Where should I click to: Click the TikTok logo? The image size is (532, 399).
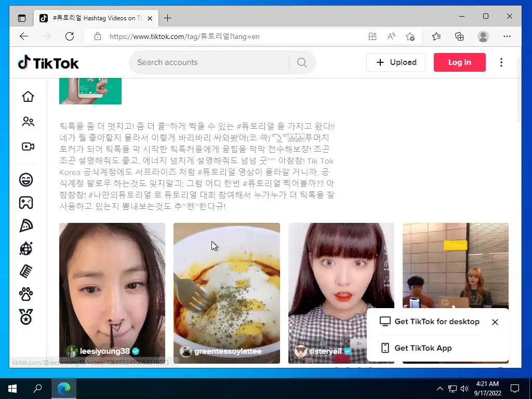[x=48, y=63]
